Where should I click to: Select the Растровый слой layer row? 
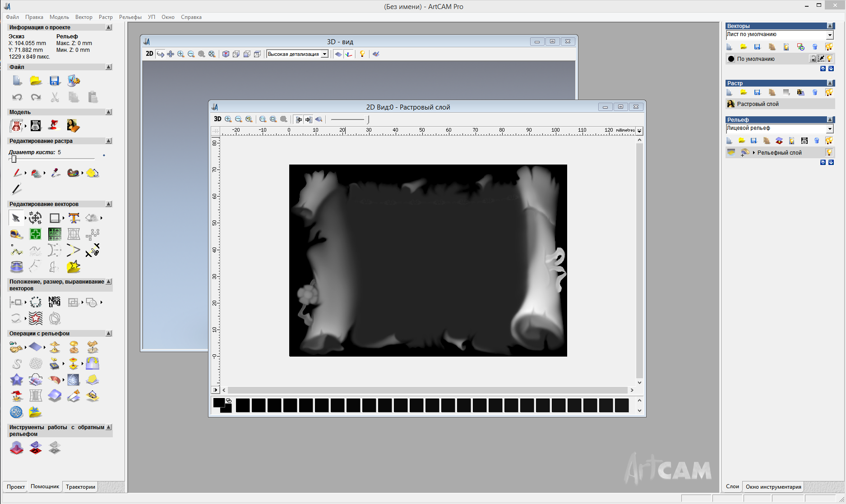[780, 104]
